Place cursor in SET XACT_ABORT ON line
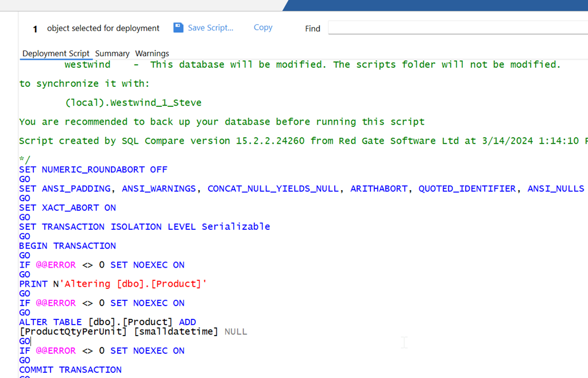The image size is (588, 378). click(67, 208)
